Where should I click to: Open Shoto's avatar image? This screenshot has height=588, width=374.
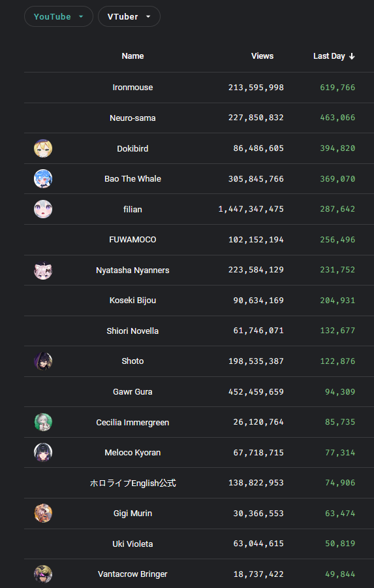43,361
